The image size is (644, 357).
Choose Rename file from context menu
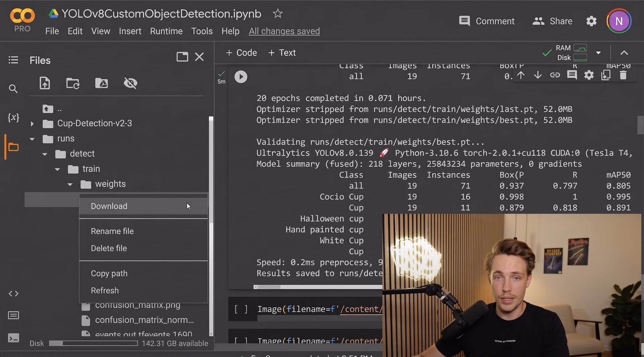click(x=144, y=231)
